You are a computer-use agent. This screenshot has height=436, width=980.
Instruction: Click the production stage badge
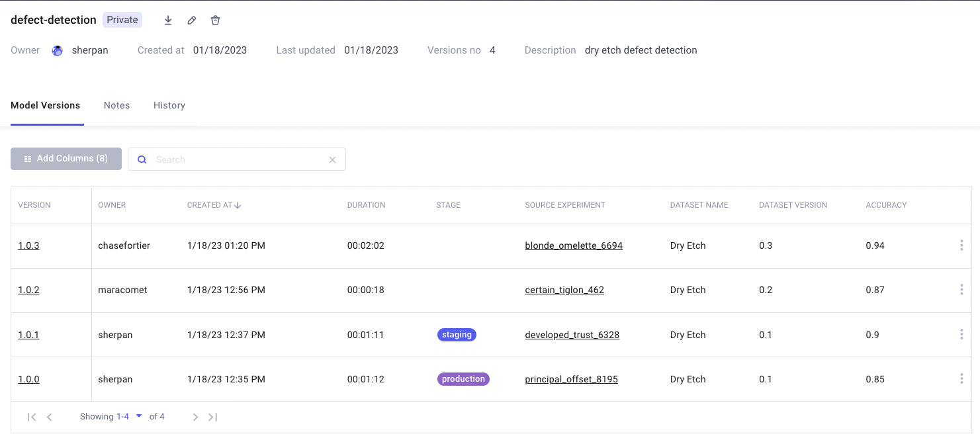tap(463, 379)
